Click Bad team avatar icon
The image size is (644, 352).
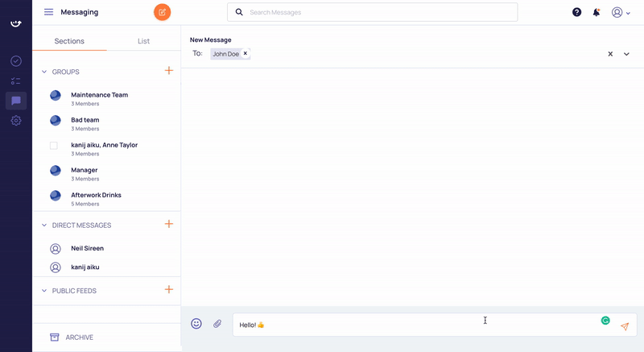[56, 120]
